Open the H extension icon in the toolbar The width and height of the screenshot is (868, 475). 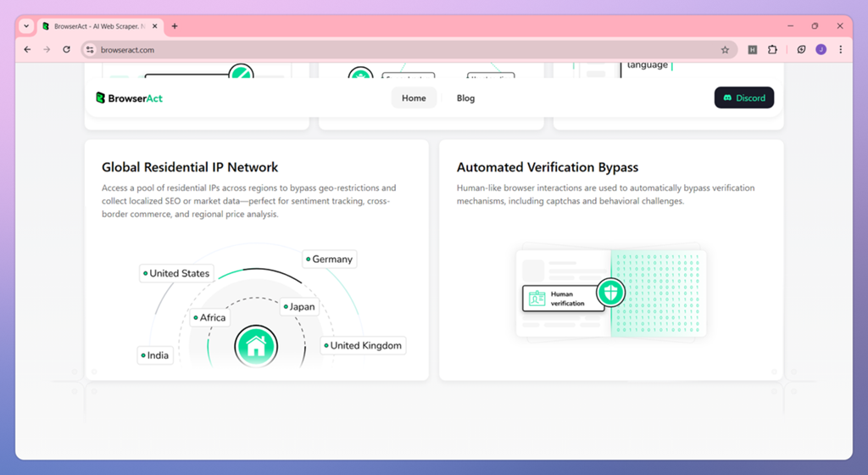coord(753,50)
